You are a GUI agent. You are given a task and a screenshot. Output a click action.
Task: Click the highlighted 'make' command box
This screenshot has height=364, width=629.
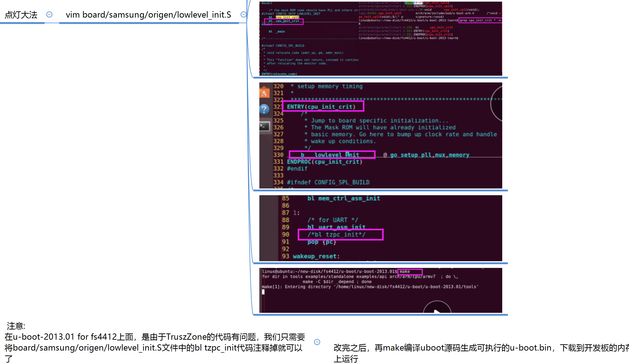tap(410, 272)
